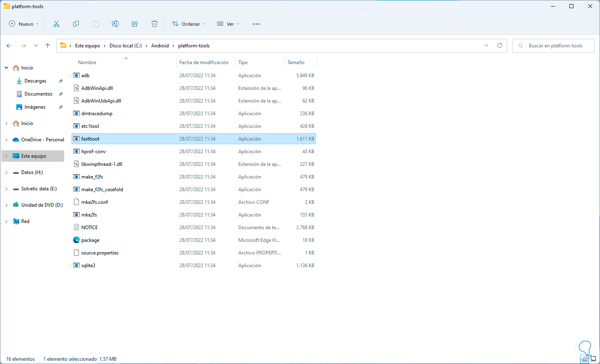Click the AdbWinApi.dll file icon
This screenshot has width=600, height=364.
76,88
